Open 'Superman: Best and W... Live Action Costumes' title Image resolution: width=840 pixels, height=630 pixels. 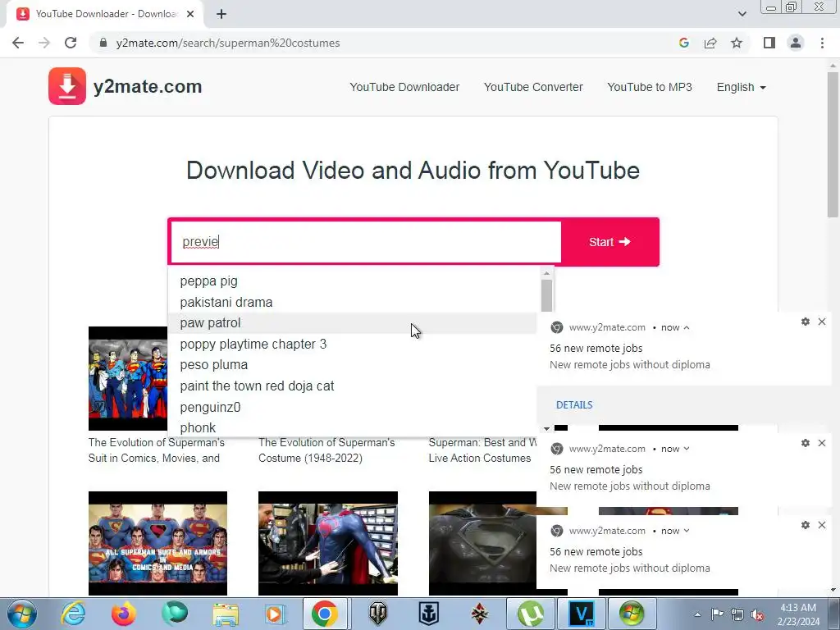click(482, 450)
